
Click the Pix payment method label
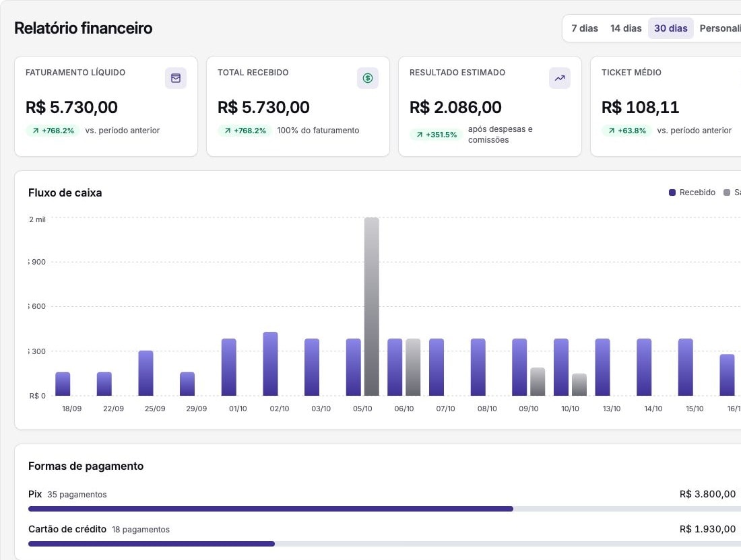click(35, 494)
